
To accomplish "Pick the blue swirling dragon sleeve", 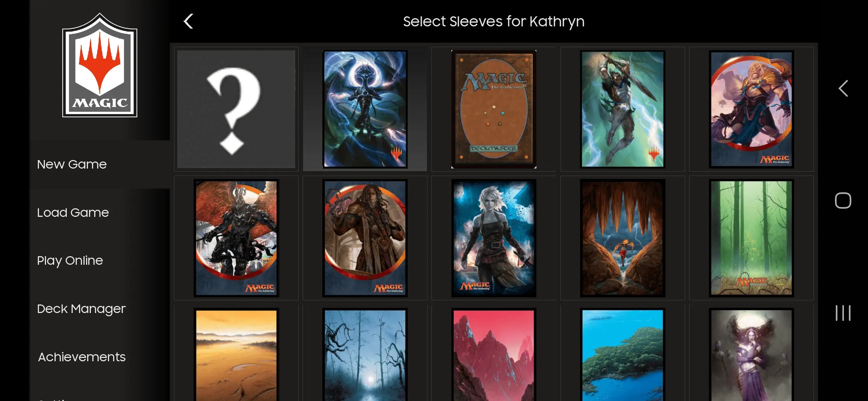I will tap(365, 109).
